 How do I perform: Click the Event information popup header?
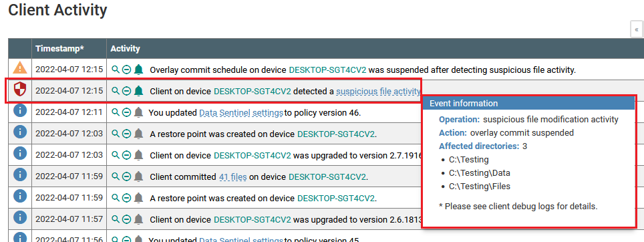click(529, 104)
